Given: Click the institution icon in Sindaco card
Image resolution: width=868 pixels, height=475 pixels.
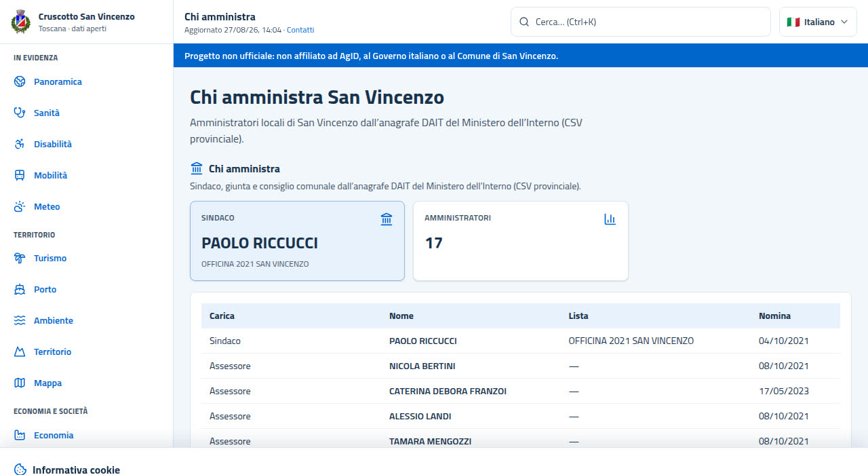Looking at the screenshot, I should tap(387, 219).
